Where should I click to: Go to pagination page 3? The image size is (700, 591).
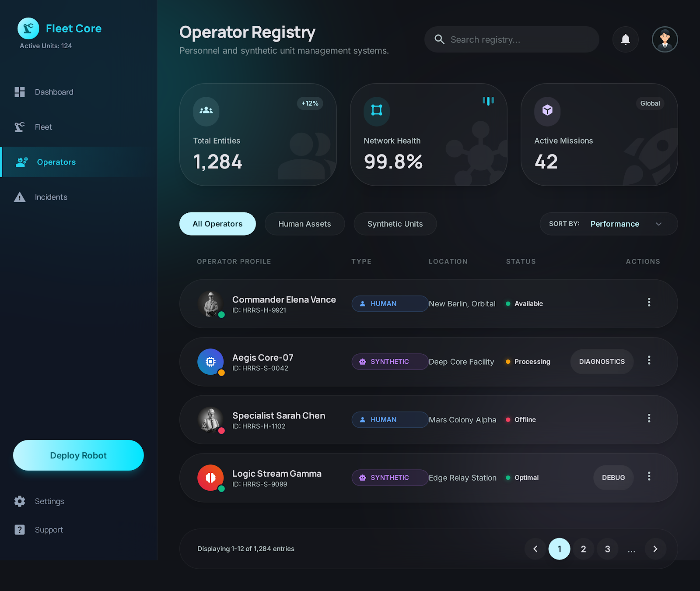point(607,549)
